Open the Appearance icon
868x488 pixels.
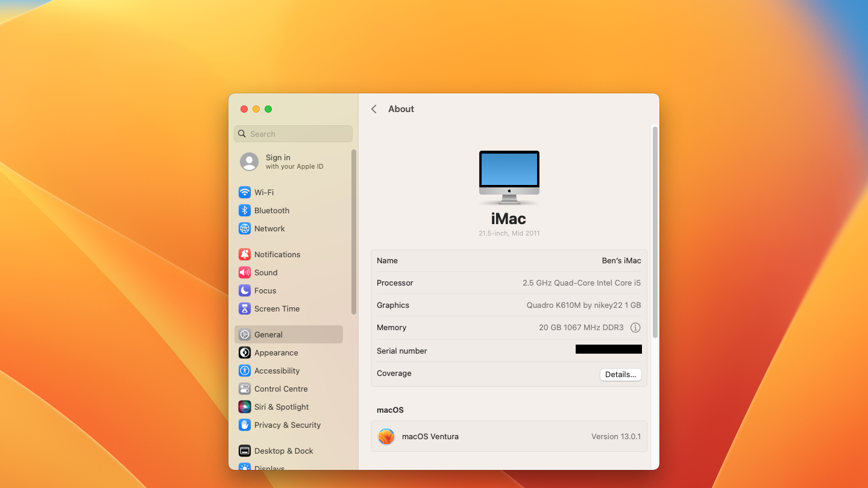(245, 352)
